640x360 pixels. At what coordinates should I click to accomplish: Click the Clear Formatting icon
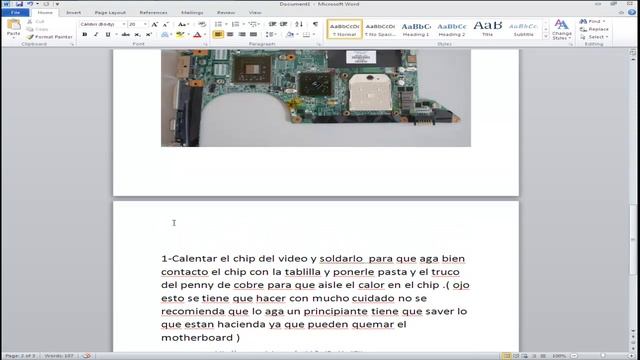point(202,24)
